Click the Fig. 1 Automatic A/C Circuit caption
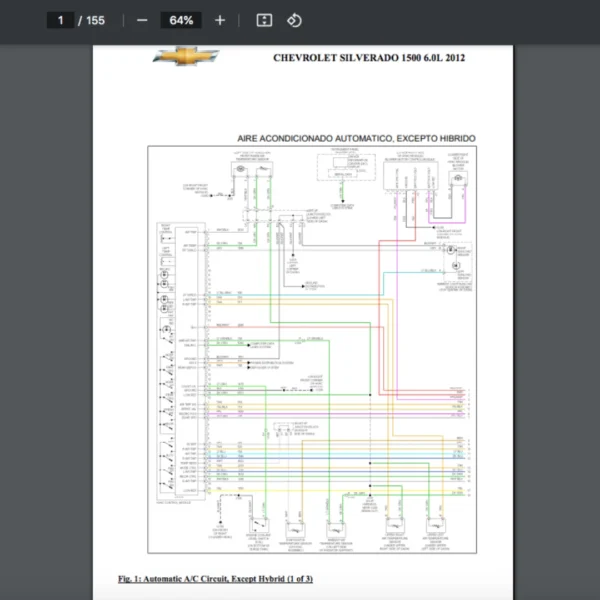The height and width of the screenshot is (600, 600). click(x=215, y=579)
